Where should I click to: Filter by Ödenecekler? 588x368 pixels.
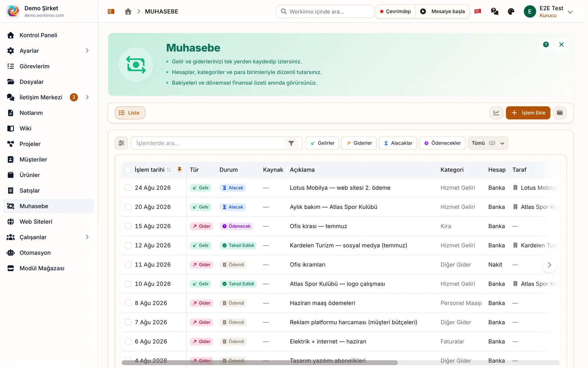[x=442, y=143]
